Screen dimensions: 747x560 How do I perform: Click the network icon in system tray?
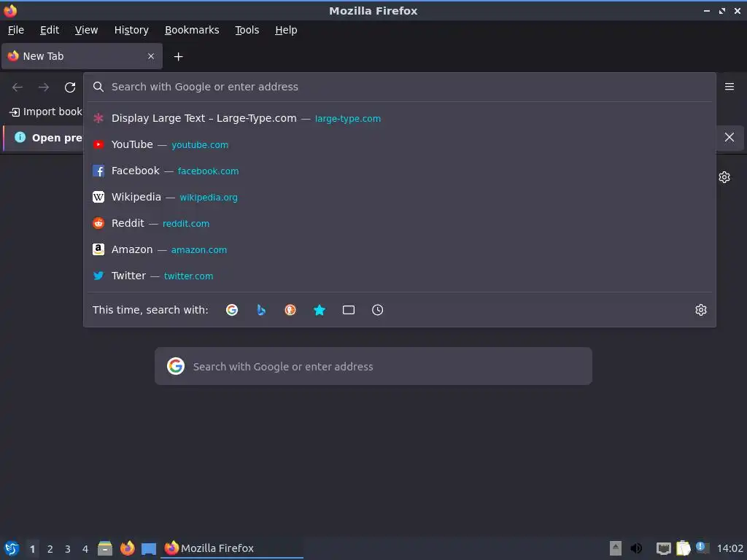tap(663, 548)
